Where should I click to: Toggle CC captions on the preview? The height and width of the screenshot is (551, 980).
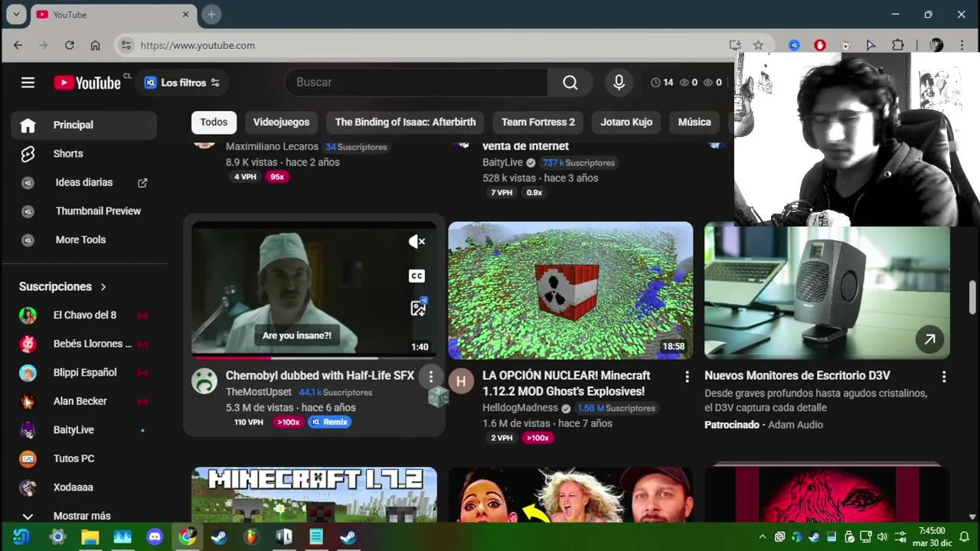(x=416, y=275)
